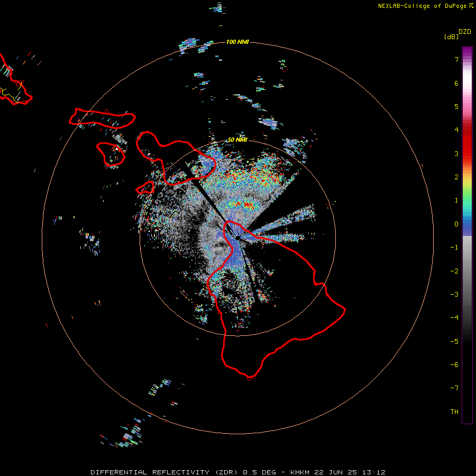
Task: Select the -7 dB scale label
Action: pos(454,388)
